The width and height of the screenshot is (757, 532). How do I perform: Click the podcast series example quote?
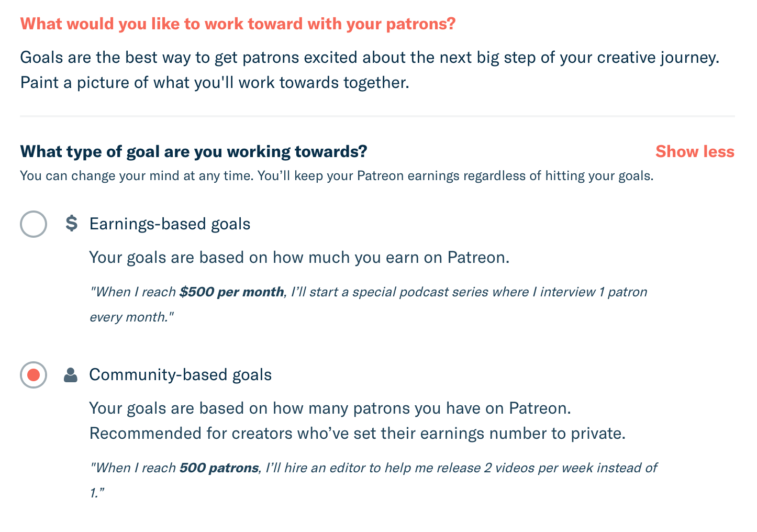[x=369, y=304]
